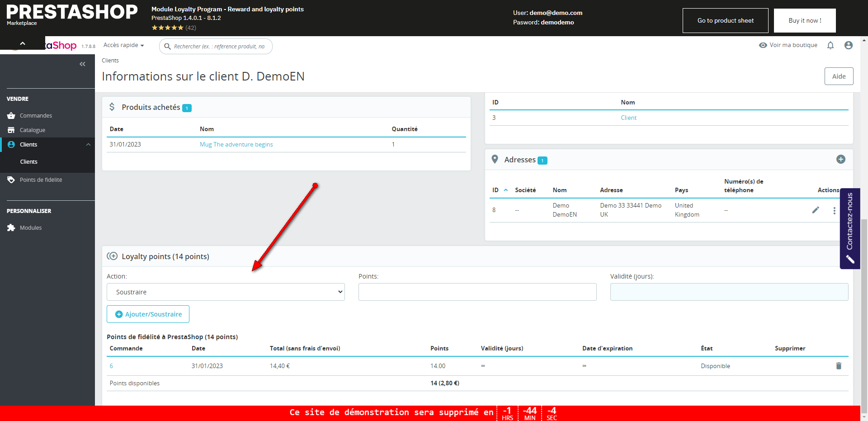Open order 6 link
This screenshot has width=868, height=421.
(111, 366)
